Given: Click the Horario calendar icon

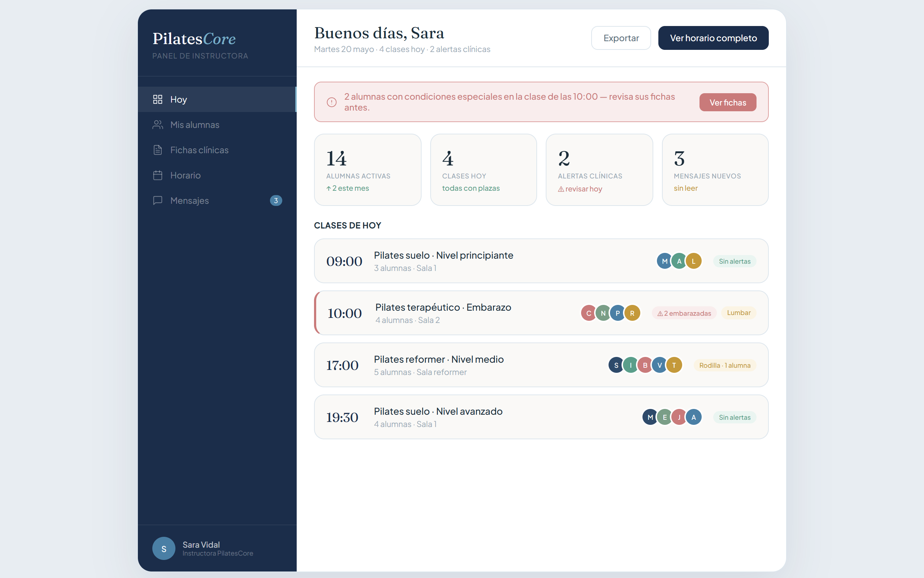Looking at the screenshot, I should [x=158, y=175].
